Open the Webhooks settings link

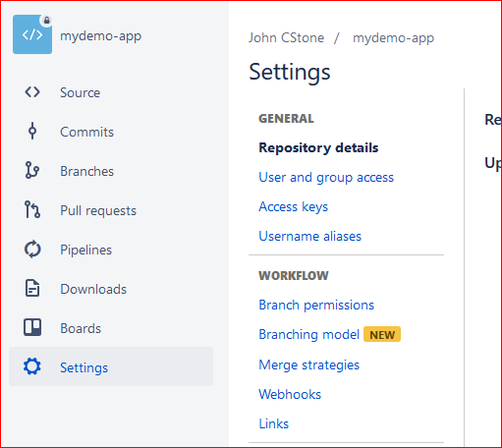(x=290, y=394)
